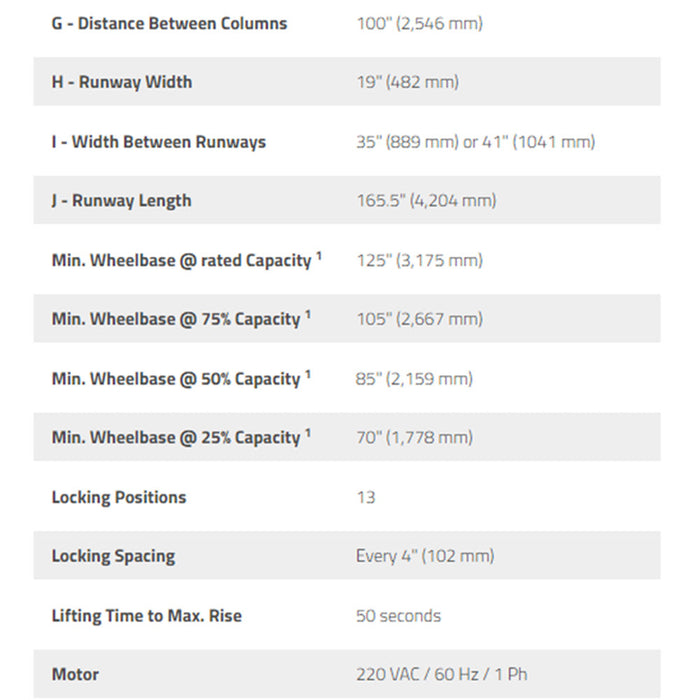Select the 125" (3,175 mm) value

420,260
